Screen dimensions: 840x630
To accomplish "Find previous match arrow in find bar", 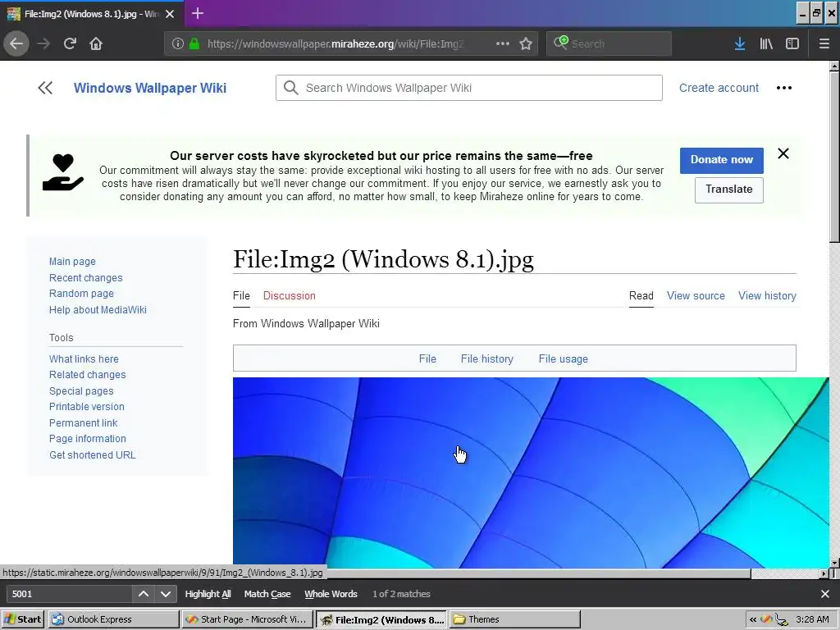I will pos(143,594).
